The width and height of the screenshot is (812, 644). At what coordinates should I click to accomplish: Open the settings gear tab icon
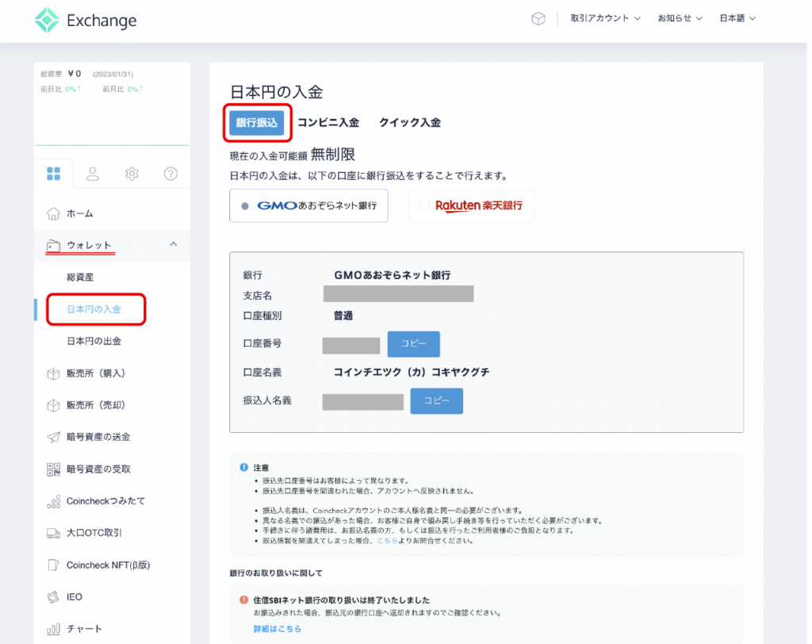click(x=132, y=174)
